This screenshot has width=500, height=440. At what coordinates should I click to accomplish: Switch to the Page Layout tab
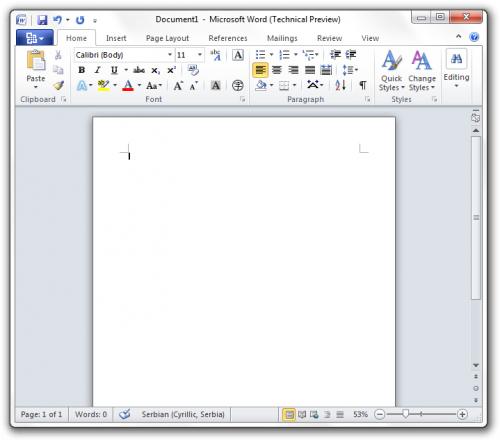point(167,38)
